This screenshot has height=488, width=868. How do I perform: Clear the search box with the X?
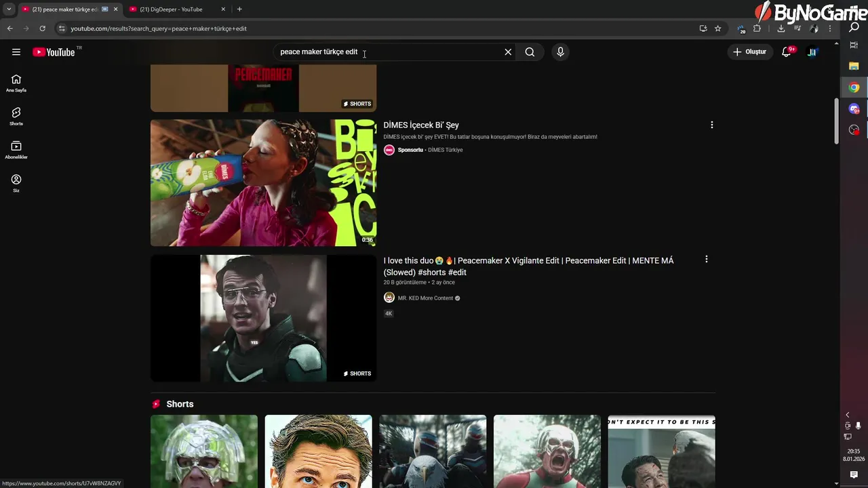coord(508,52)
